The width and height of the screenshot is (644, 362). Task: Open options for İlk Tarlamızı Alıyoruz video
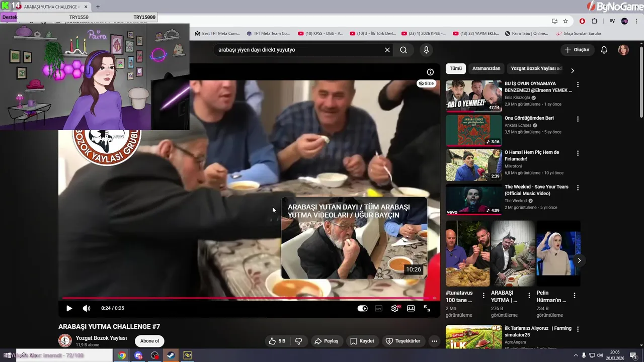point(578,329)
